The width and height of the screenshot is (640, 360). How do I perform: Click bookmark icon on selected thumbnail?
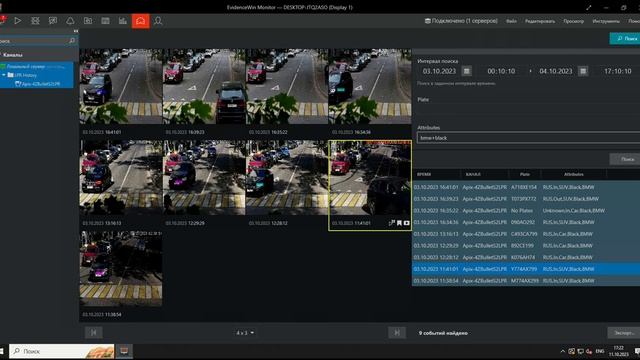[x=399, y=223]
